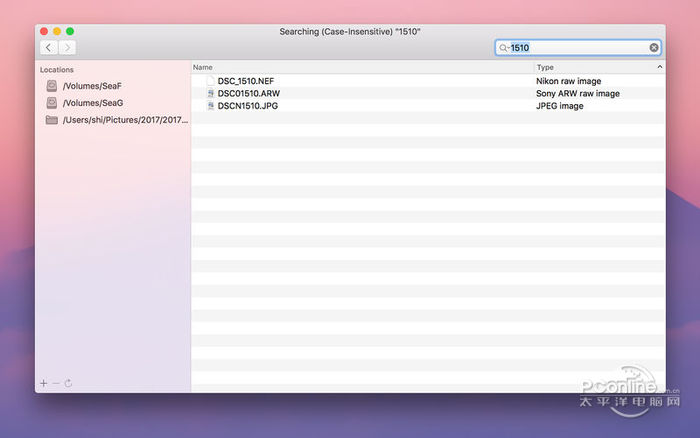Image resolution: width=700 pixels, height=438 pixels.
Task: Refresh locations with the reload icon
Action: [x=68, y=383]
